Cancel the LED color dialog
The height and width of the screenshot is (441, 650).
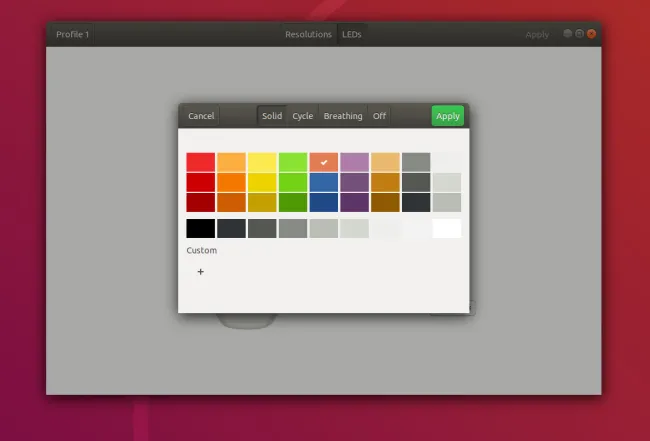[x=201, y=116]
